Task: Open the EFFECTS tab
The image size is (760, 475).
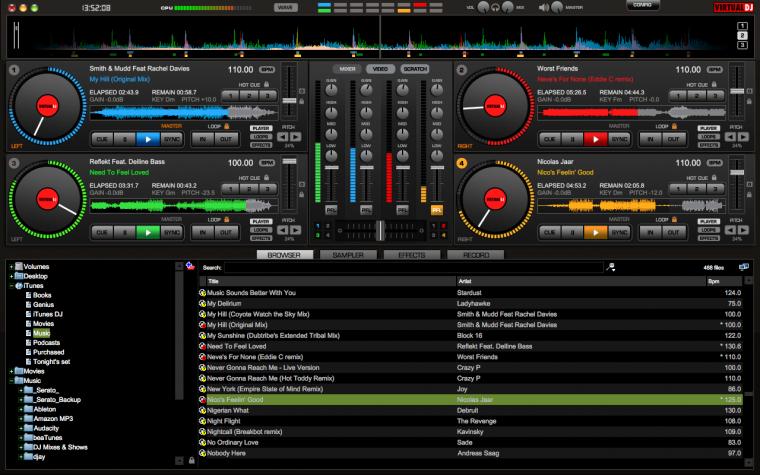Action: coord(412,255)
